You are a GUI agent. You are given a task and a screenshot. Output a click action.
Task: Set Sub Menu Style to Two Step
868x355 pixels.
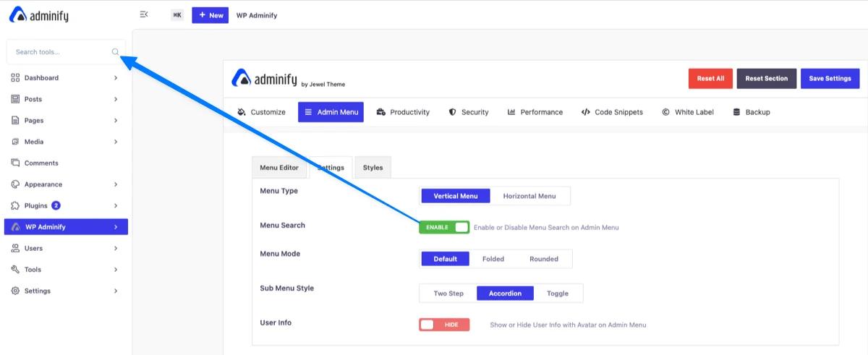coord(448,294)
